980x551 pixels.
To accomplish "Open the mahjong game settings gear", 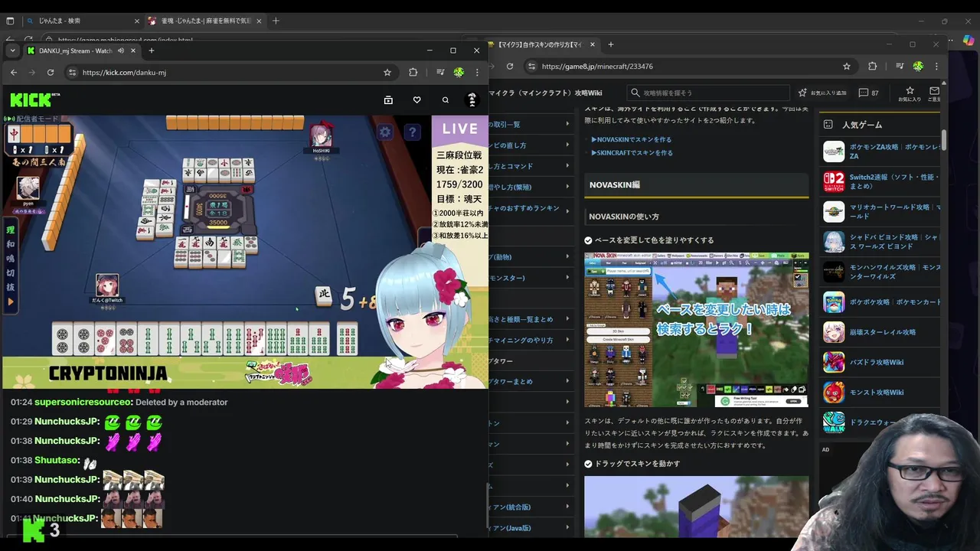I will [385, 132].
